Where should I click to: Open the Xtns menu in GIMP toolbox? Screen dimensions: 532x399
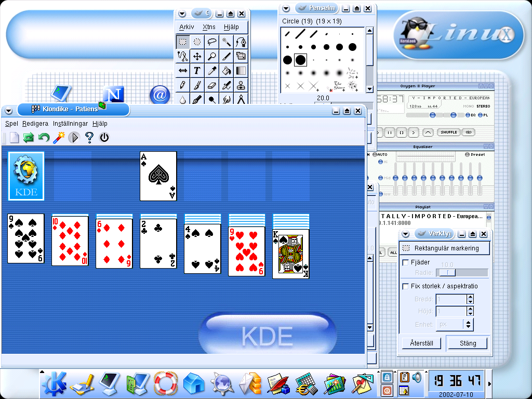click(x=209, y=27)
